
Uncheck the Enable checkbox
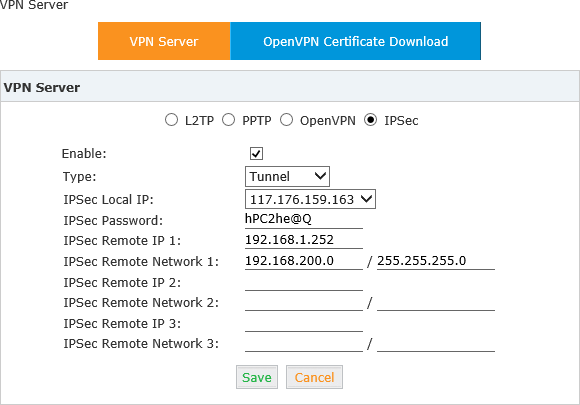tap(256, 153)
